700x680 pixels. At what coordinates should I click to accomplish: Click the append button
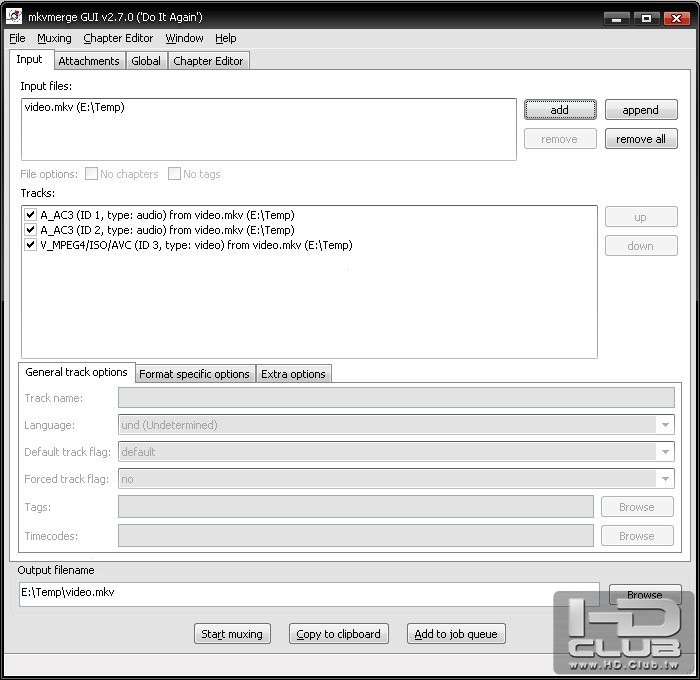[641, 110]
